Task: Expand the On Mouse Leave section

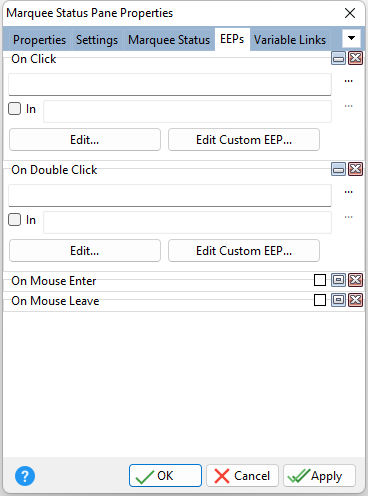Action: [x=338, y=300]
